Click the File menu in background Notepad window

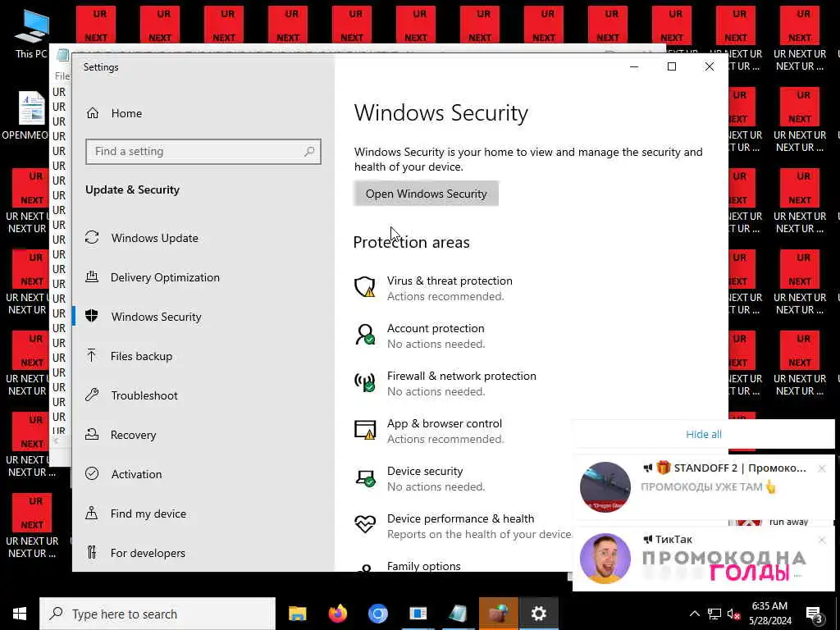point(62,75)
